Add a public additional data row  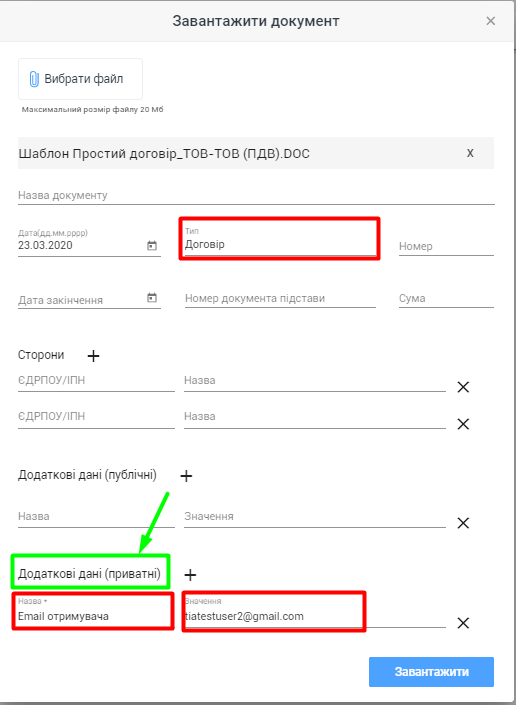click(186, 476)
